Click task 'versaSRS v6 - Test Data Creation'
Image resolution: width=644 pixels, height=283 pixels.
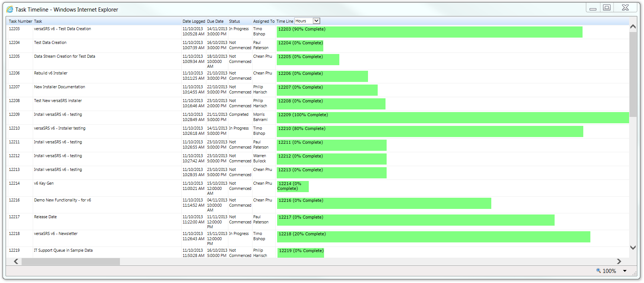(x=62, y=29)
